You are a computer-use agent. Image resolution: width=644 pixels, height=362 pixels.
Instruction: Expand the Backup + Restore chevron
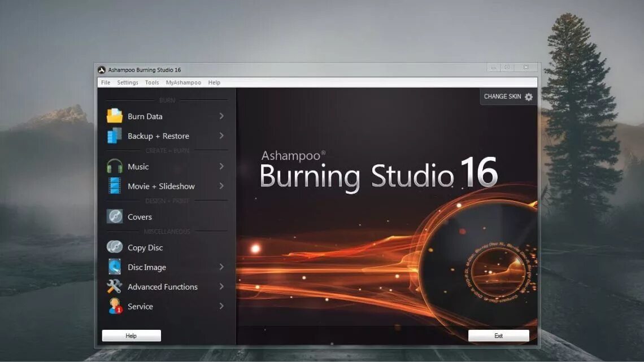tap(223, 136)
